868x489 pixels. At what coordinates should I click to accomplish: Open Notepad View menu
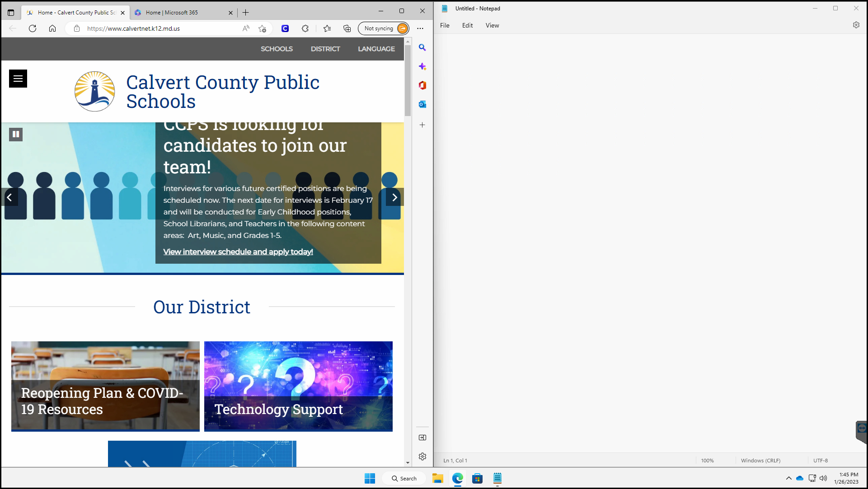(x=492, y=25)
